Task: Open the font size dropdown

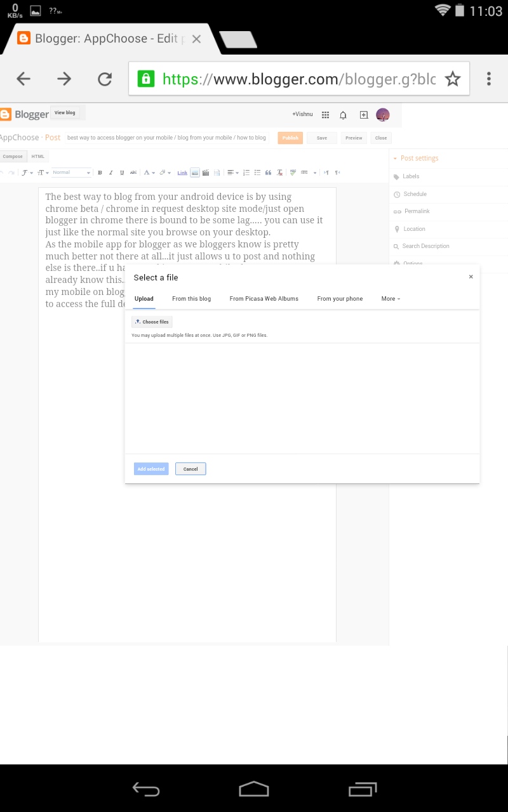Action: point(43,173)
